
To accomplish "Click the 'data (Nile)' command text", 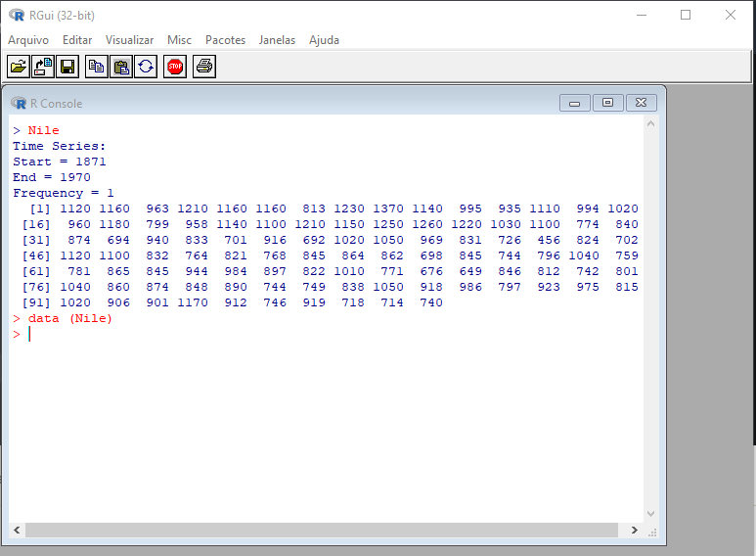I will [x=69, y=318].
